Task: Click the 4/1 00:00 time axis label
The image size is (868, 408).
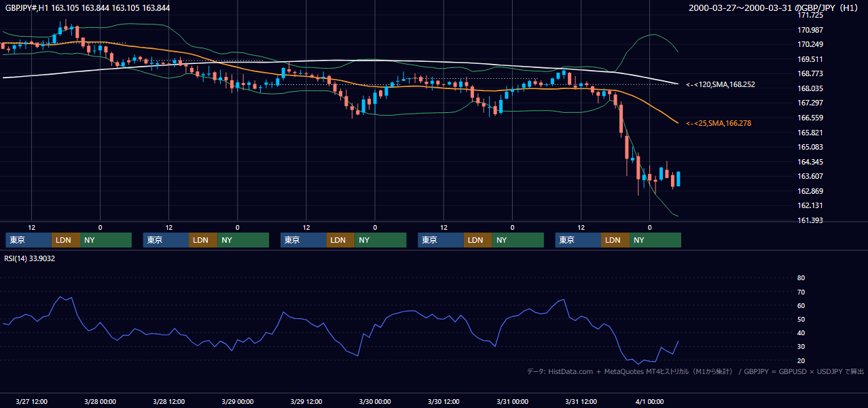Action: coord(649,402)
